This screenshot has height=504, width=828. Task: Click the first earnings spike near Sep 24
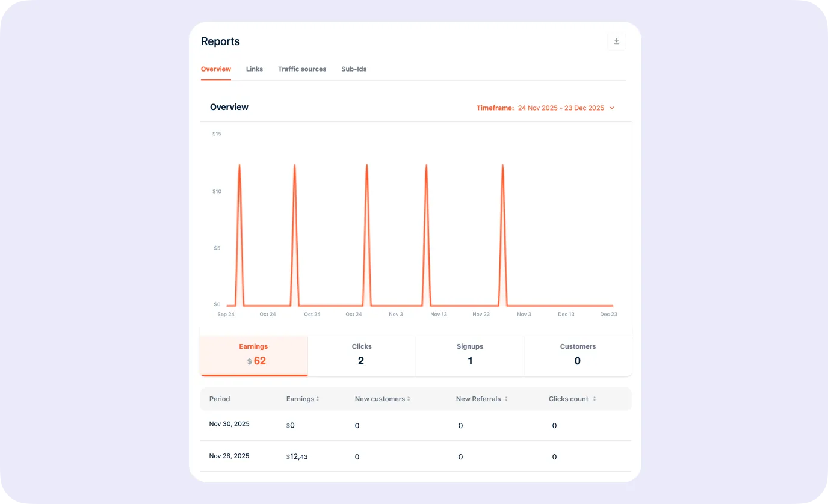(x=239, y=165)
